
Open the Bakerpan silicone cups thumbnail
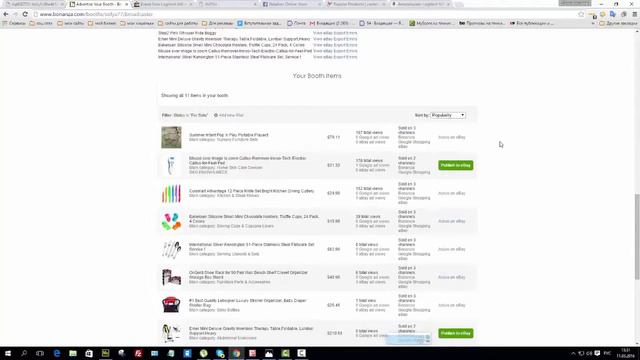click(171, 221)
